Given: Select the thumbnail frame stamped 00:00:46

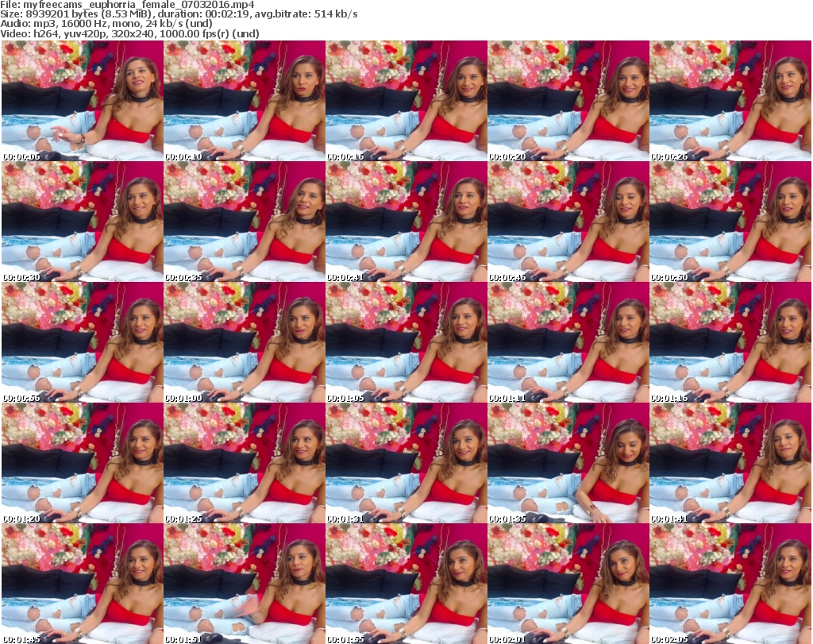Looking at the screenshot, I should pos(568,222).
